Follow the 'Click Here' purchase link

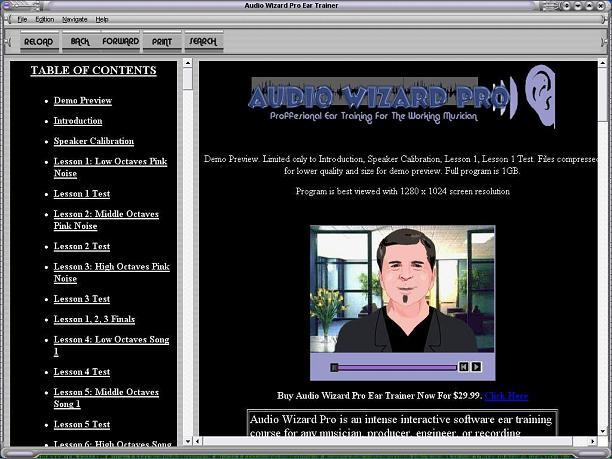coord(506,396)
